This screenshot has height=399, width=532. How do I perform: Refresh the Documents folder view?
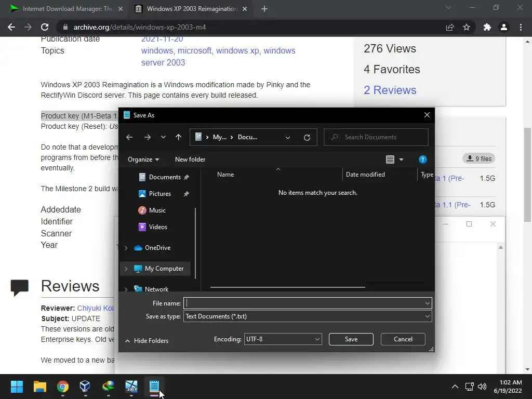pos(307,137)
